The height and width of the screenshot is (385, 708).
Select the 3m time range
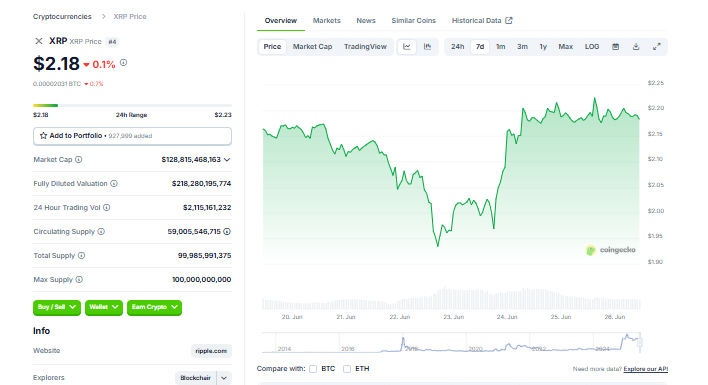[522, 46]
